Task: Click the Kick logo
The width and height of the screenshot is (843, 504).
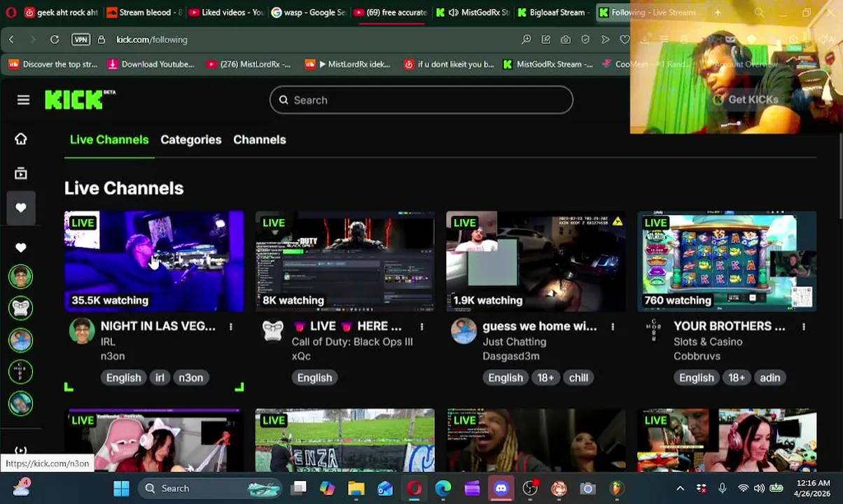Action: click(x=79, y=100)
